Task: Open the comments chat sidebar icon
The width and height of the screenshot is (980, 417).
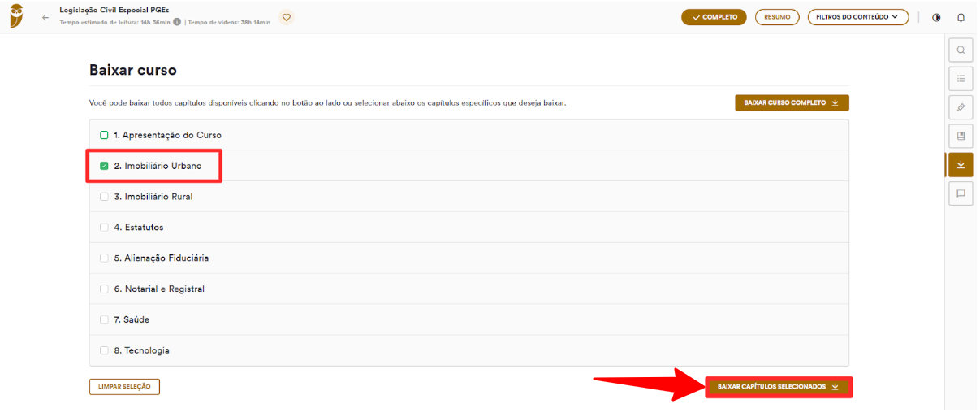Action: (x=961, y=193)
